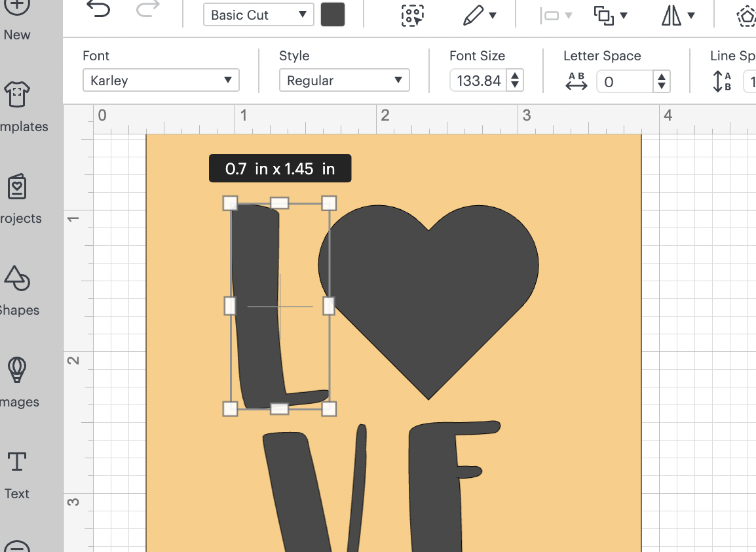The width and height of the screenshot is (756, 552).
Task: Click the right-middle handle of L selection
Action: pyautogui.click(x=328, y=306)
